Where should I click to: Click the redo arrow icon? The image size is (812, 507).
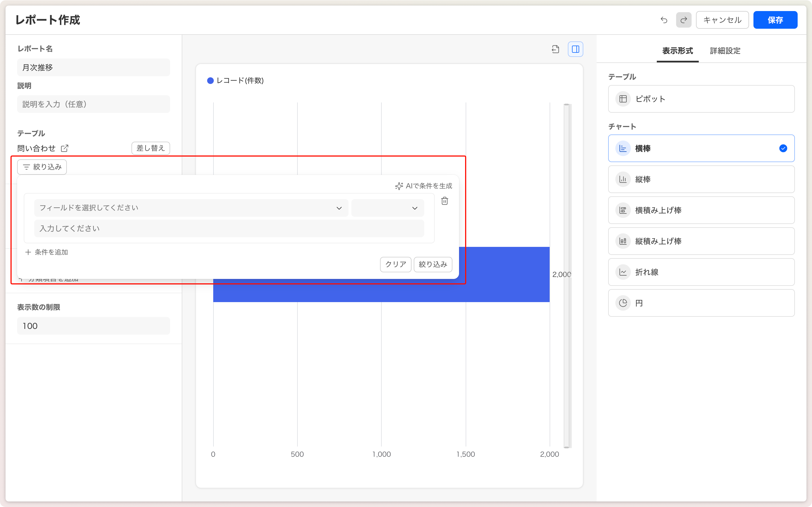click(x=684, y=20)
